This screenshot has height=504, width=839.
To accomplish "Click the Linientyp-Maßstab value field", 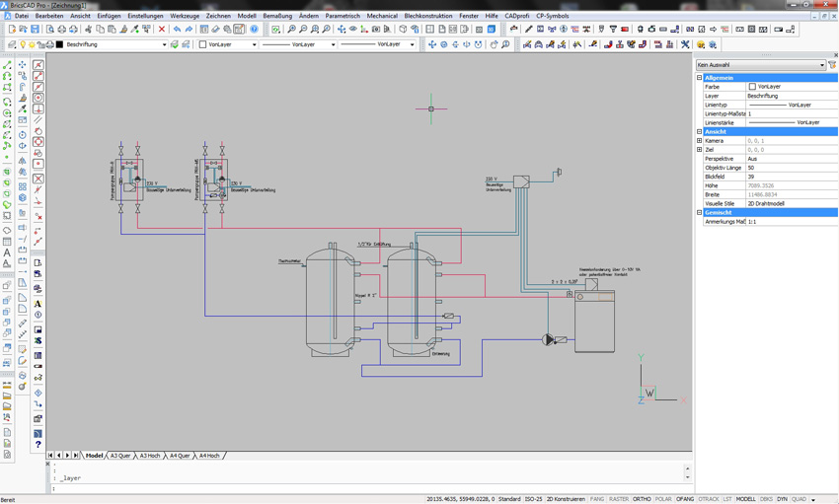I will [792, 113].
